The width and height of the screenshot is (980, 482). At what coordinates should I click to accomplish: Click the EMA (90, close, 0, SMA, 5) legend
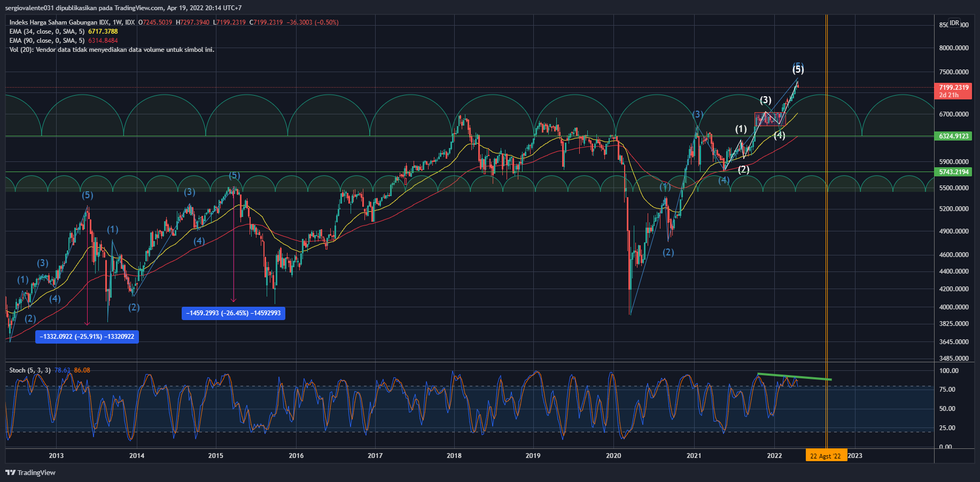[47, 41]
